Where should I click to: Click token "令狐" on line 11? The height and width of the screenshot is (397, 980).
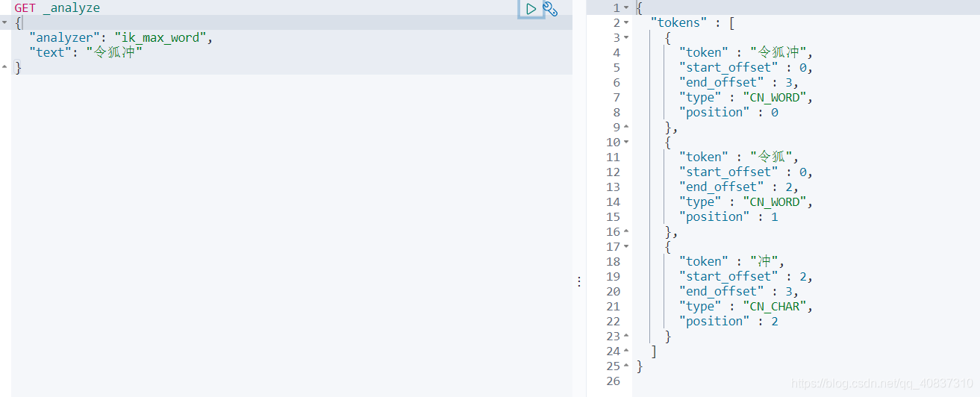pos(772,157)
